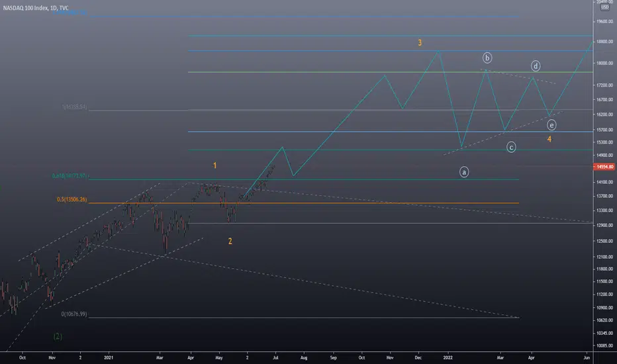
Task: Click 10900.00 on the price axis
Action: pyautogui.click(x=604, y=308)
